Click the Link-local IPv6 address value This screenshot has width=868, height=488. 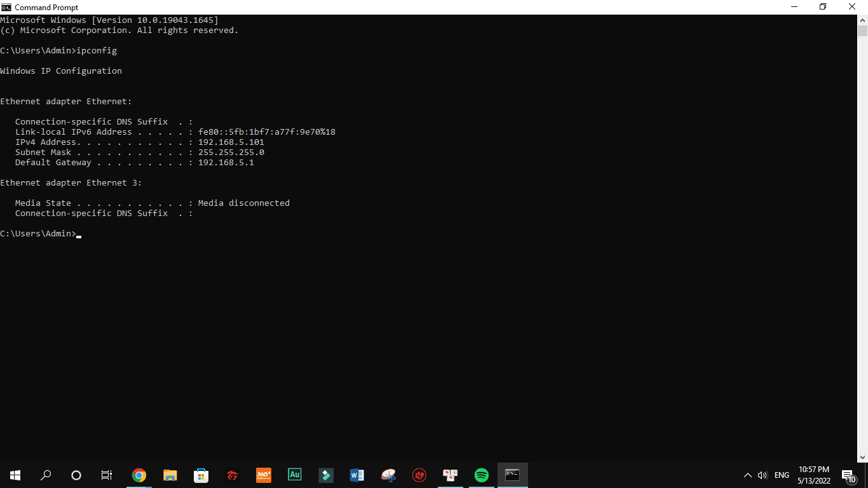pos(267,132)
